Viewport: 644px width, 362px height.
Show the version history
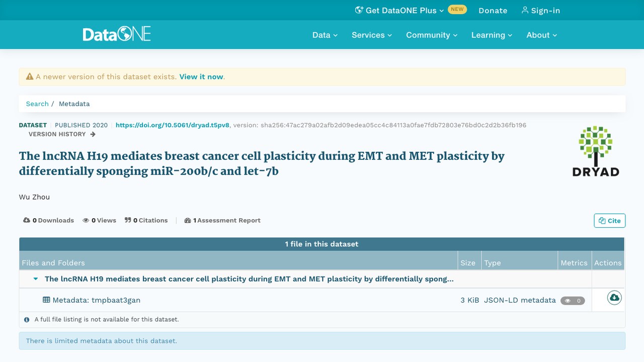(62, 134)
